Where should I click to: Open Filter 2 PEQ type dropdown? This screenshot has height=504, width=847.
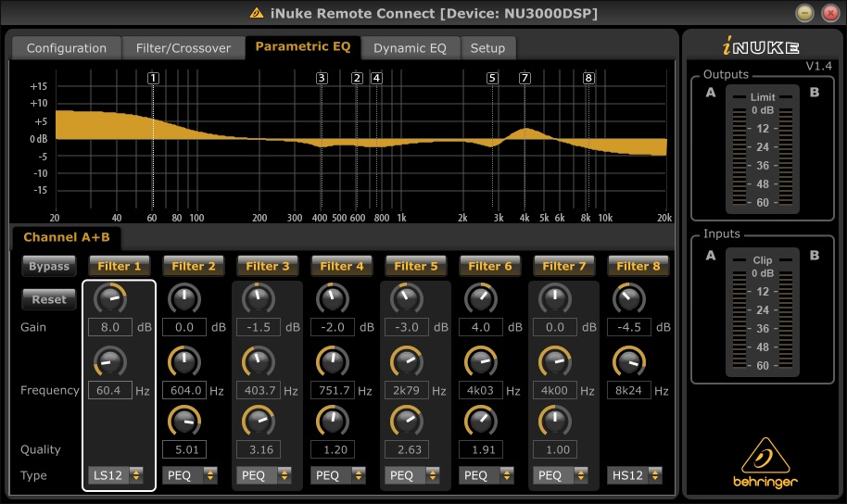point(190,475)
